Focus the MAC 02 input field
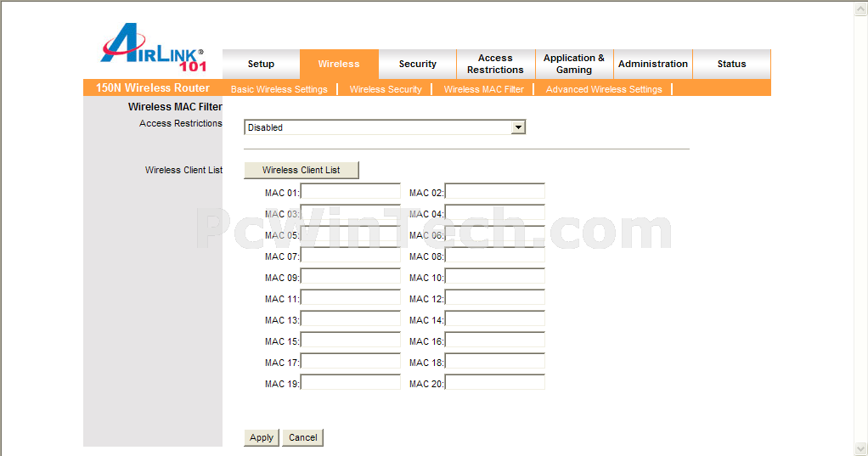868x456 pixels. [x=495, y=191]
